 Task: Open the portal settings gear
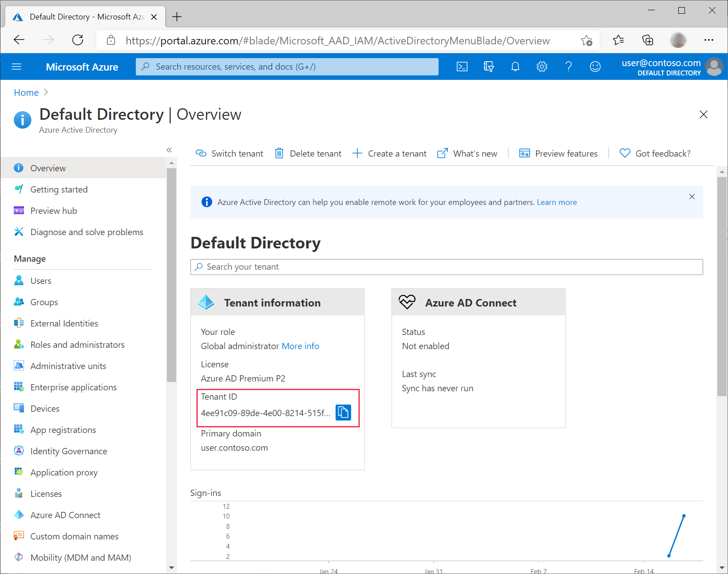click(542, 66)
